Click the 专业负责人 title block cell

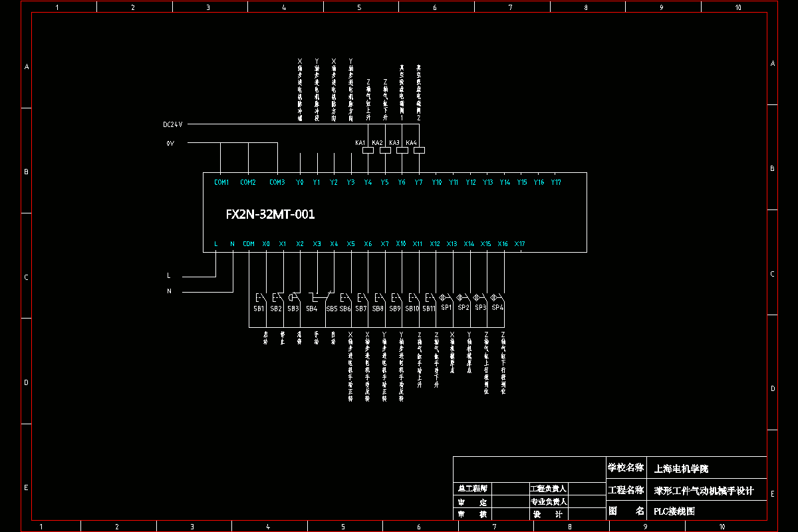(548, 501)
